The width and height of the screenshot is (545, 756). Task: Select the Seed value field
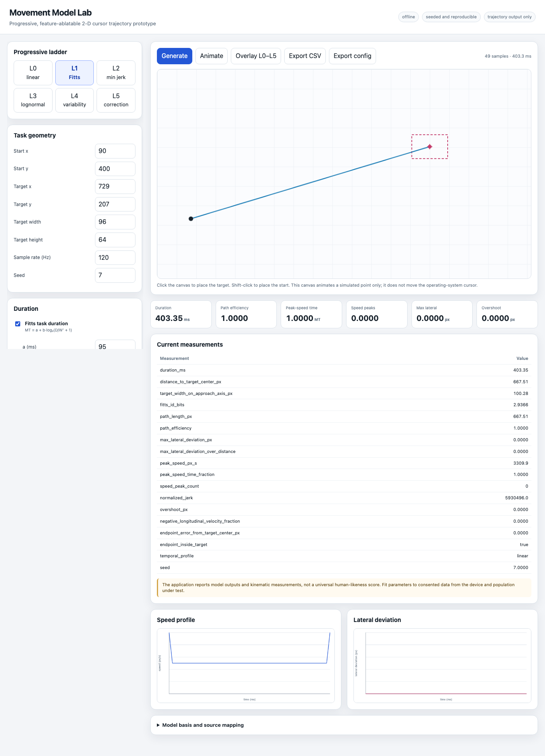click(115, 275)
